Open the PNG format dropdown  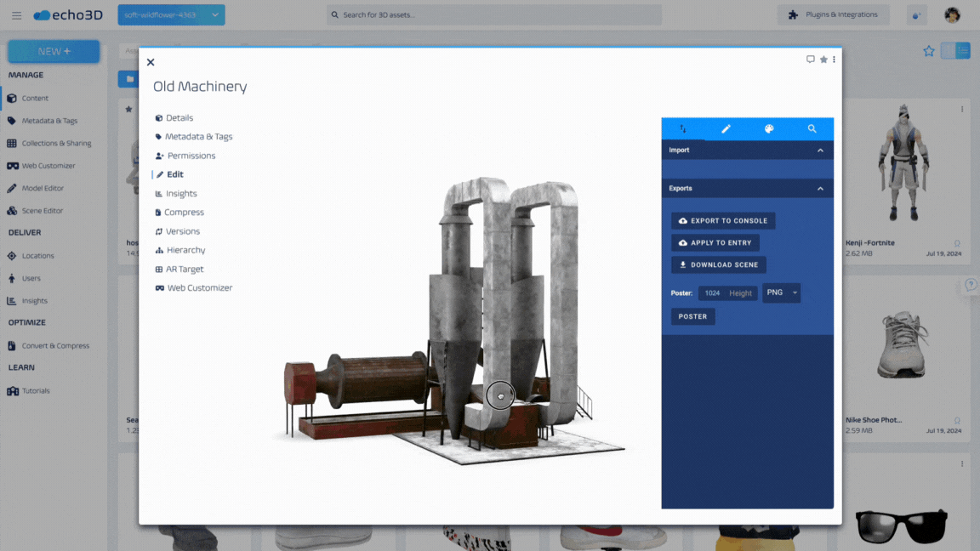[x=781, y=293]
